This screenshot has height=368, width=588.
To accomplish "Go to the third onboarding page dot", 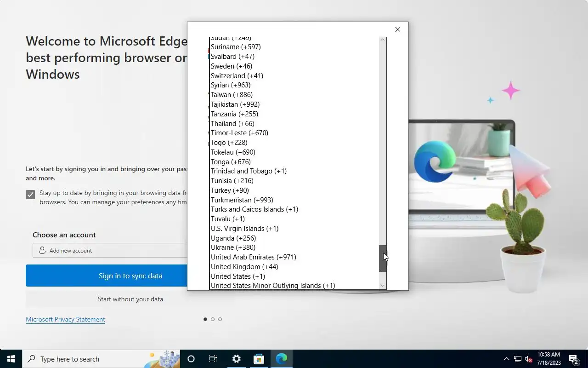I will click(x=220, y=319).
